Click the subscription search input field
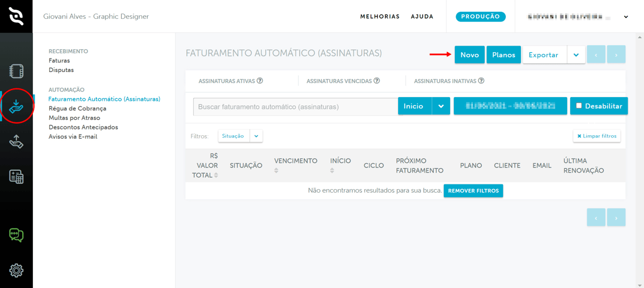The height and width of the screenshot is (288, 644). point(296,107)
